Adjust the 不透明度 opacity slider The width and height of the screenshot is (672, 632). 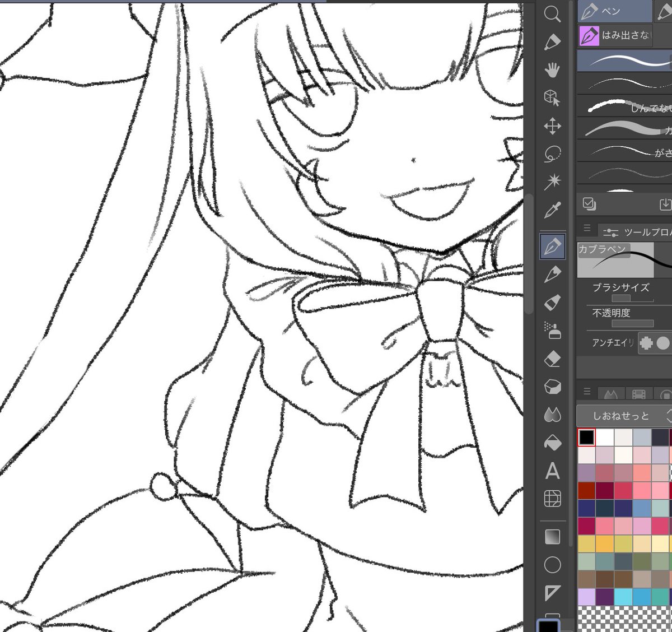pos(633,324)
